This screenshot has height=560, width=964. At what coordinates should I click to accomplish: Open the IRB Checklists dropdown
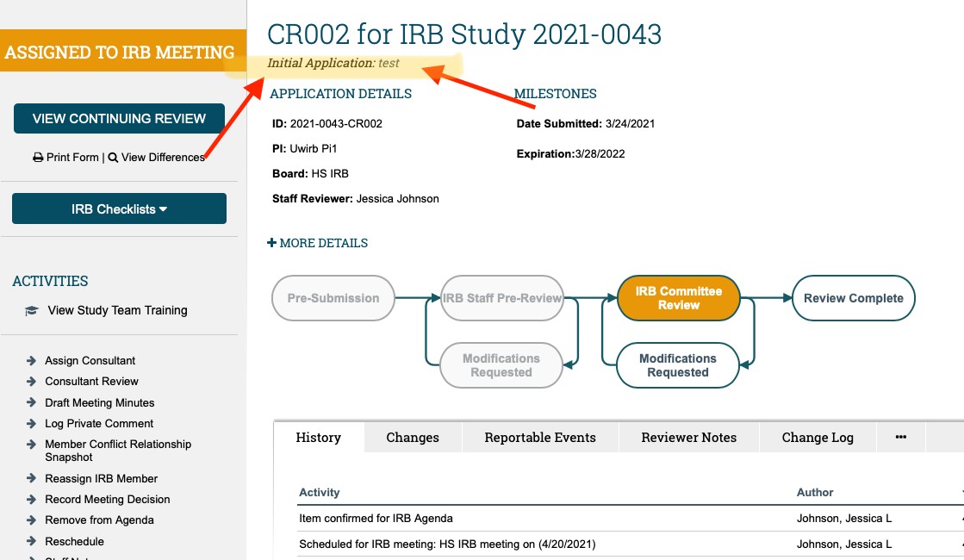119,209
